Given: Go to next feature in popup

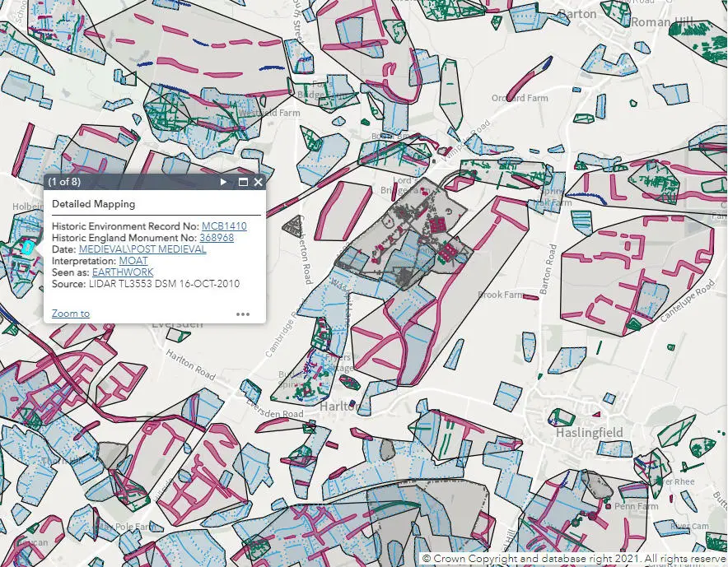Looking at the screenshot, I should click(223, 182).
